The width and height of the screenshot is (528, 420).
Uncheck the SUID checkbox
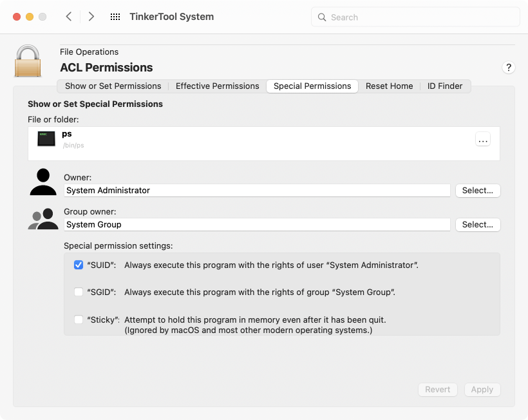coord(79,265)
